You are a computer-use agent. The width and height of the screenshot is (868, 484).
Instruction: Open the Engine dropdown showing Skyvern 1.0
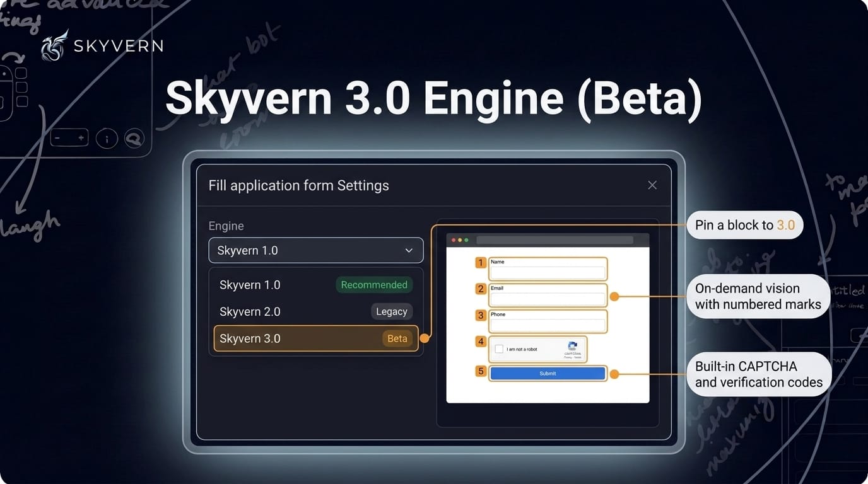coord(316,250)
